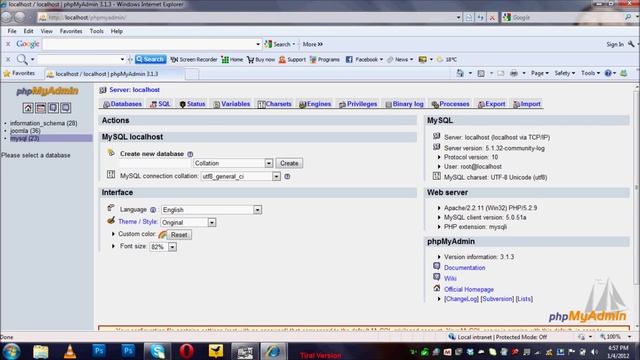The width and height of the screenshot is (640, 360).
Task: Open the ChangeLog link
Action: 461,299
